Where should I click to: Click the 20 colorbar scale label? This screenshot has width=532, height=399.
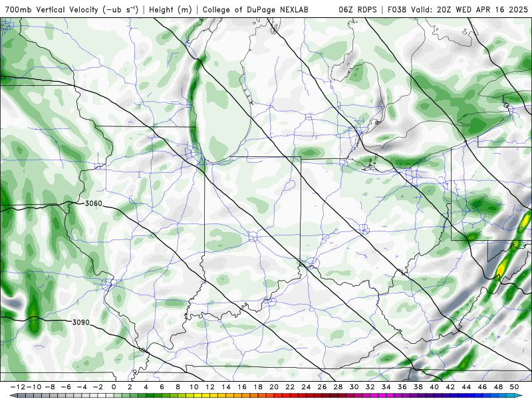pyautogui.click(x=274, y=387)
